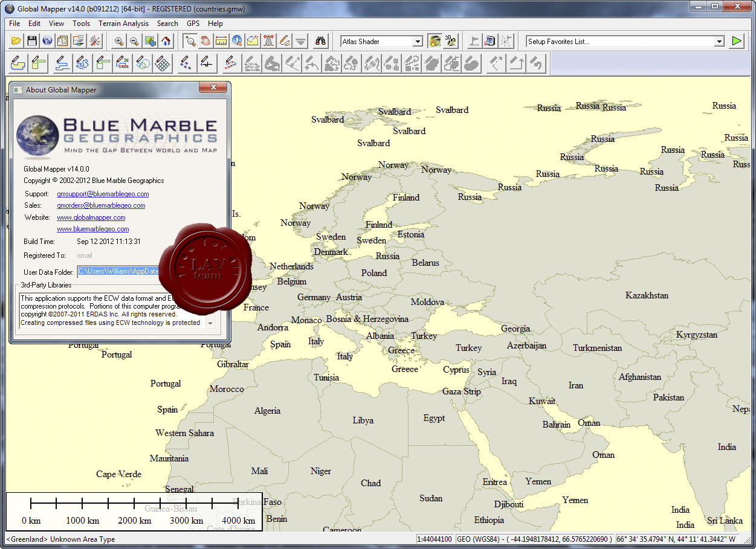Click the Create Point Features icon

click(187, 63)
